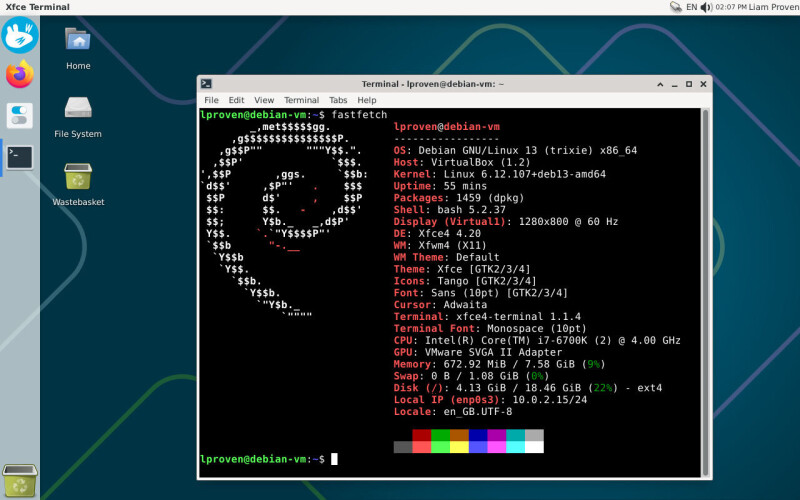Click the terminal launcher in the side panel
800x500 pixels.
pyautogui.click(x=20, y=157)
